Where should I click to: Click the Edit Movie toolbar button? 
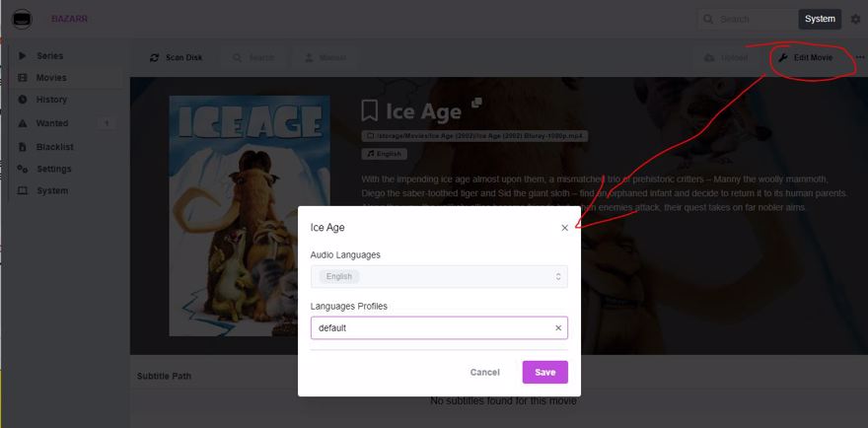pyautogui.click(x=806, y=57)
